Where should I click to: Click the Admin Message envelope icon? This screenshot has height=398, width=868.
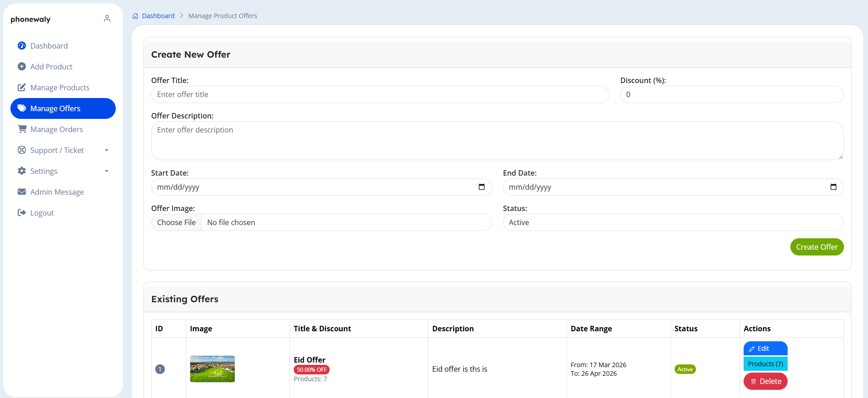point(22,192)
